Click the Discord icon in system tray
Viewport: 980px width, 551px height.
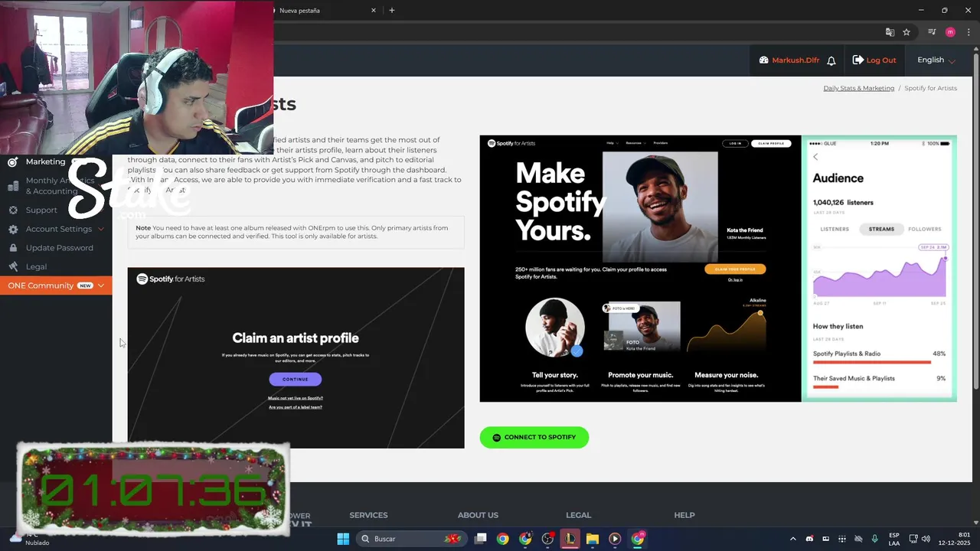[x=809, y=539]
